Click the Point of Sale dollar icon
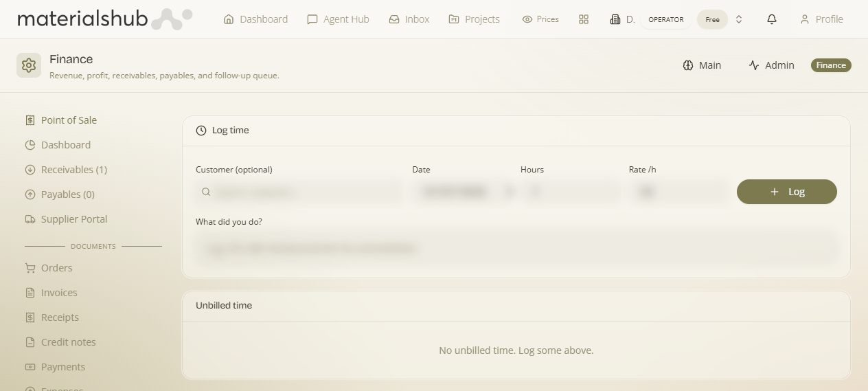This screenshot has width=868, height=391. [30, 120]
